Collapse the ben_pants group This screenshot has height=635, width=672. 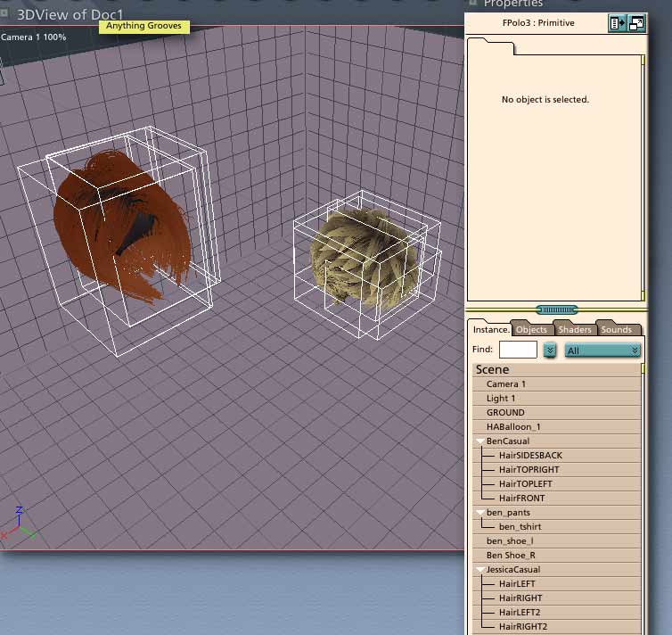pyautogui.click(x=480, y=513)
